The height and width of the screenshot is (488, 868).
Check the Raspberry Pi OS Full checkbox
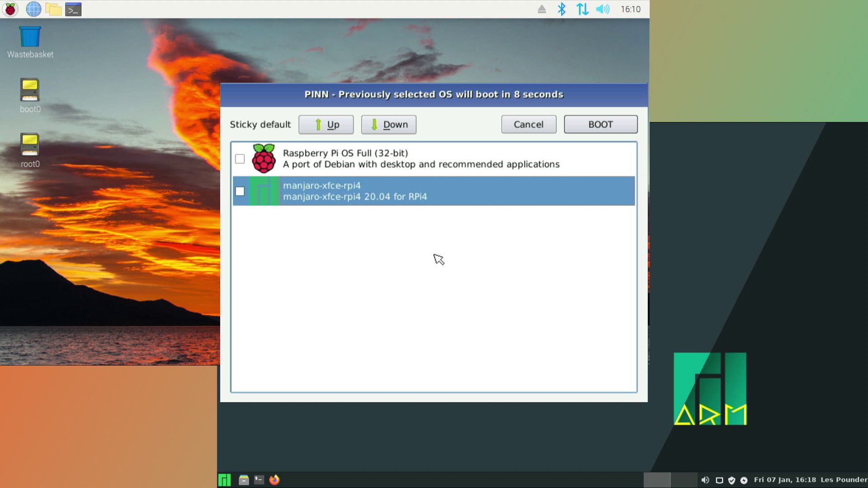coord(240,159)
